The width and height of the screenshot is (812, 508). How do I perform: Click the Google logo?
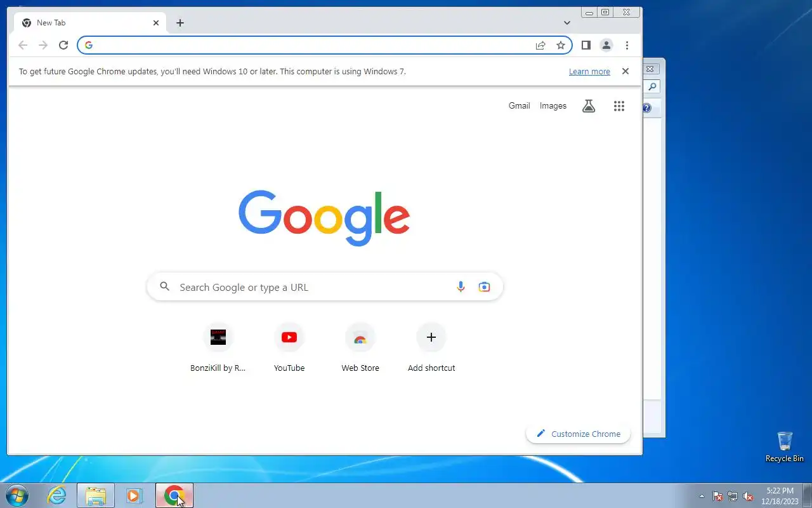click(x=324, y=218)
